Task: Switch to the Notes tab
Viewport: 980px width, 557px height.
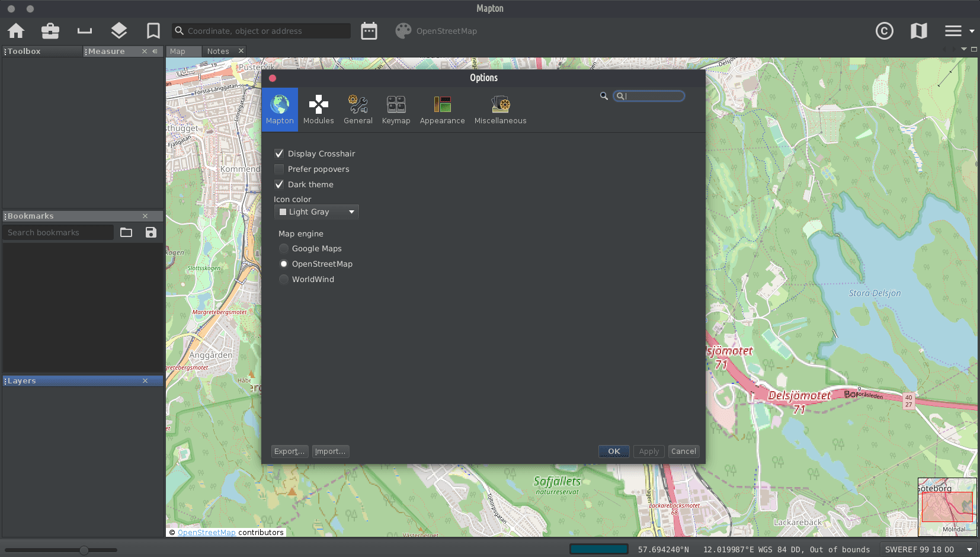Action: pos(218,52)
